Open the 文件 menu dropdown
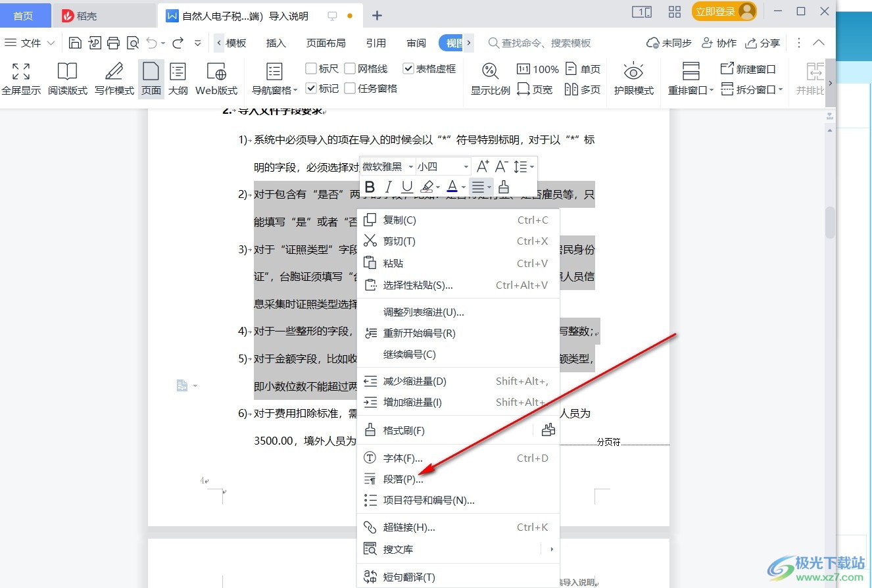 pyautogui.click(x=30, y=43)
